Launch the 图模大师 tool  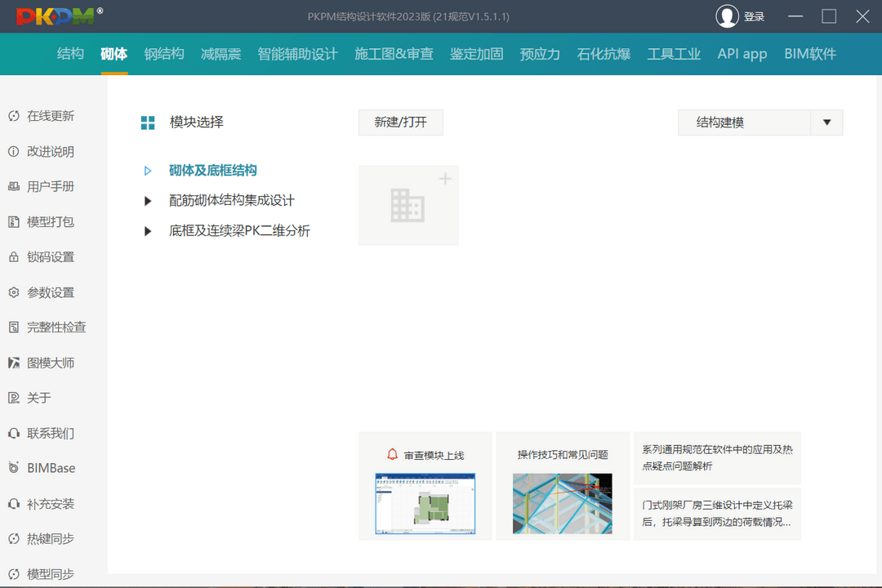49,362
